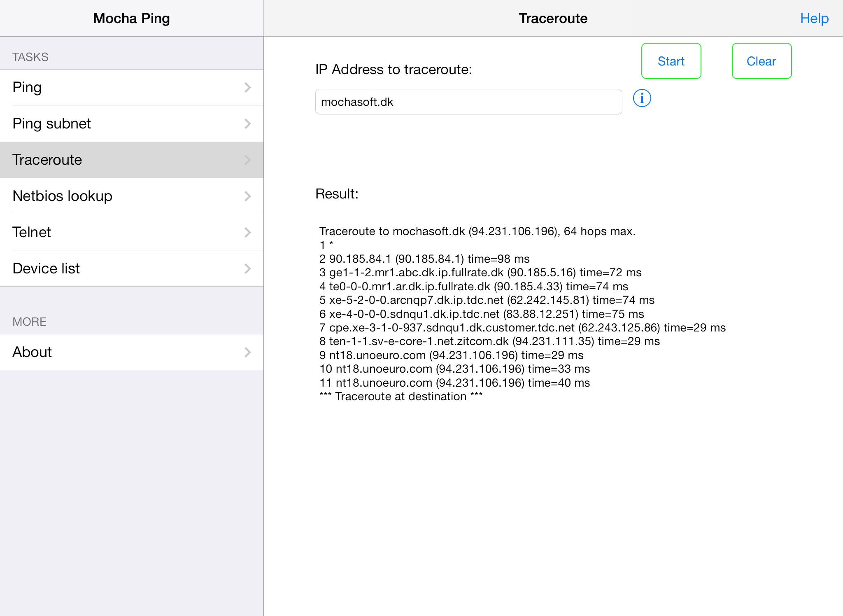The image size is (843, 616).
Task: Tap the info icon beside the address field
Action: (642, 98)
